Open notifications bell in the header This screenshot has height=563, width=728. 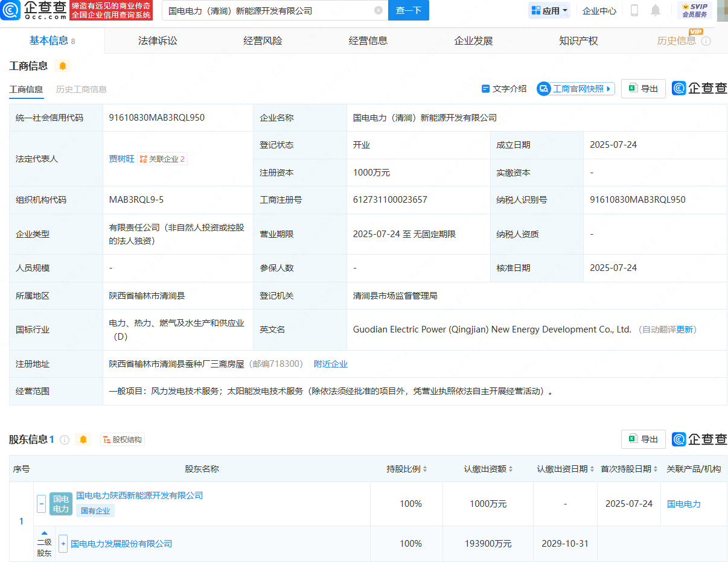tap(656, 10)
